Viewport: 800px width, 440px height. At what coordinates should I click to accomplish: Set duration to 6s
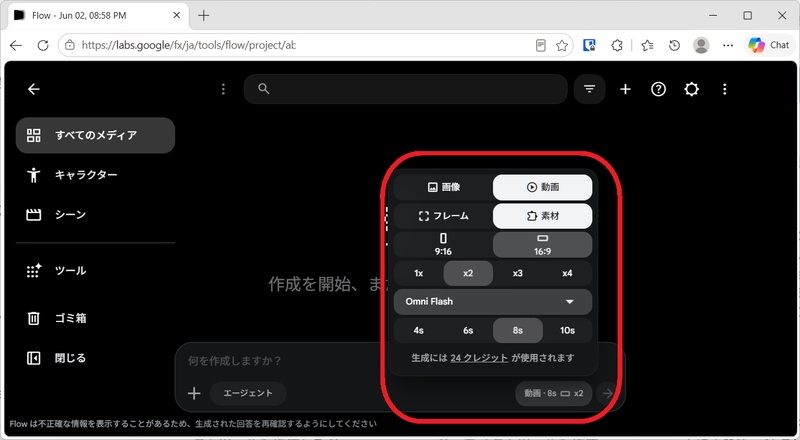coord(468,330)
